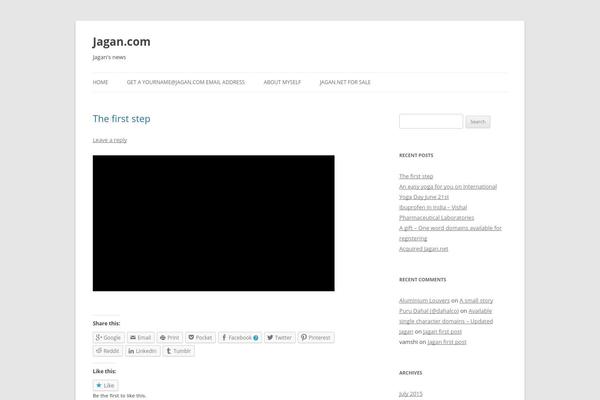
Task: Share this post on Facebook
Action: 240,338
